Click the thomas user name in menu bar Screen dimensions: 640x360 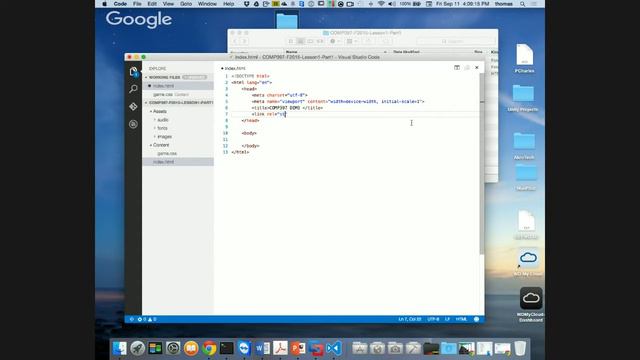[x=503, y=4]
